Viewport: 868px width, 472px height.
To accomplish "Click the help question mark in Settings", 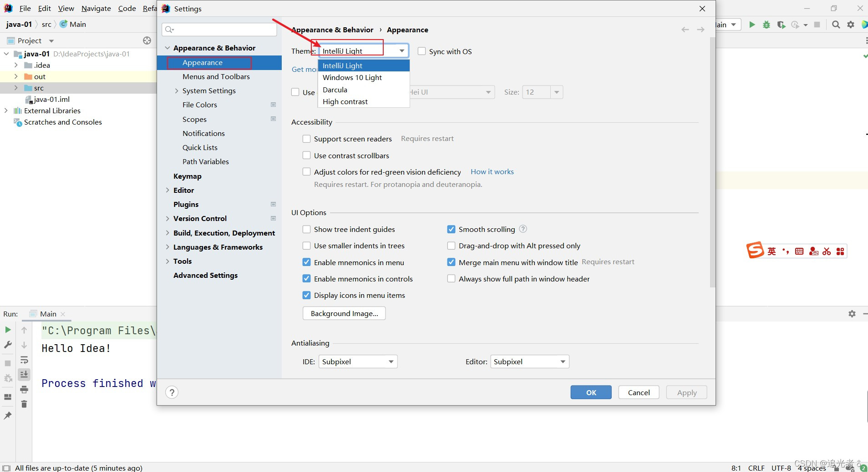I will point(172,392).
